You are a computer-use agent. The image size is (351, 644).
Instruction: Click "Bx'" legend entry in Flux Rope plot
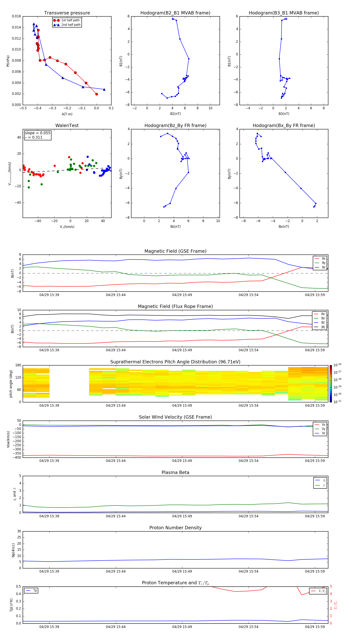tap(320, 314)
